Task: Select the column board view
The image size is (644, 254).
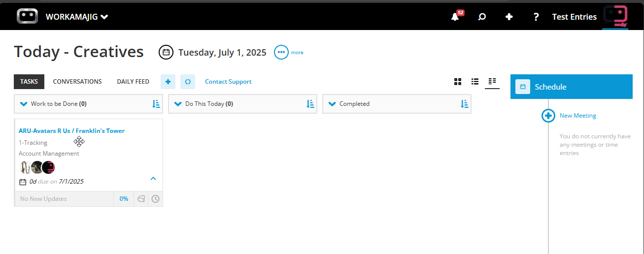Action: click(x=492, y=81)
